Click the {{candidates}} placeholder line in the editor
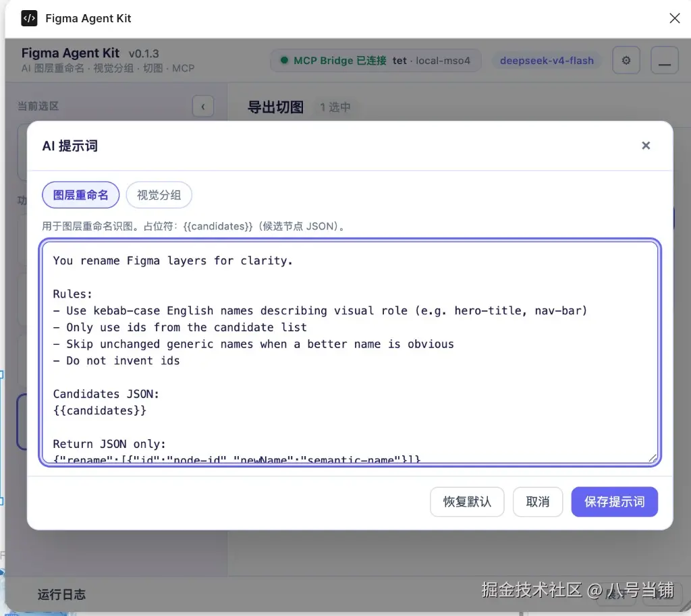 point(100,411)
